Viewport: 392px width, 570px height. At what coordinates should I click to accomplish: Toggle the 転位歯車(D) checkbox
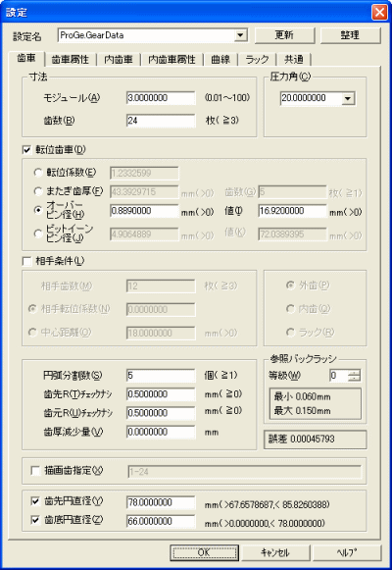(x=26, y=150)
